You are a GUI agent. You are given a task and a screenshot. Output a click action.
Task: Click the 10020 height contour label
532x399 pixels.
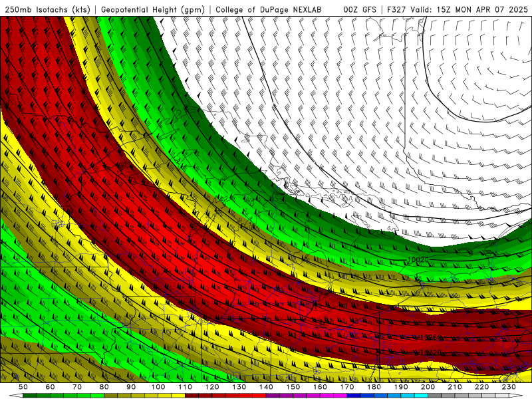418,259
